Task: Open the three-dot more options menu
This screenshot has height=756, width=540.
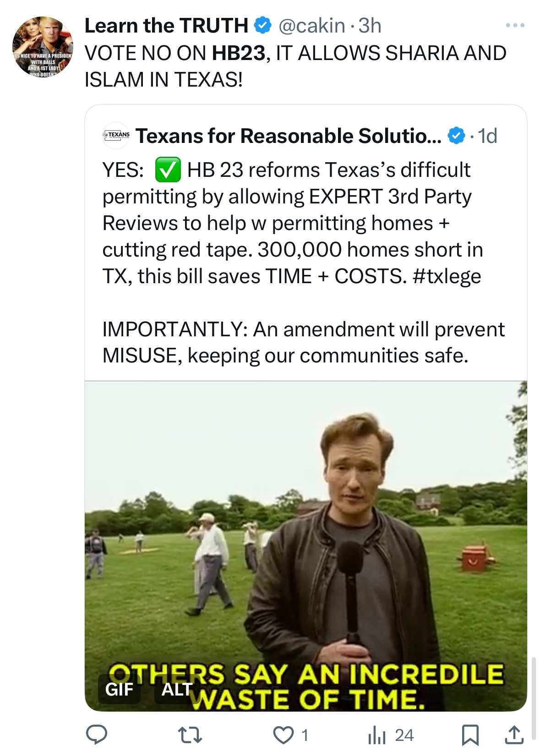Action: [x=515, y=26]
